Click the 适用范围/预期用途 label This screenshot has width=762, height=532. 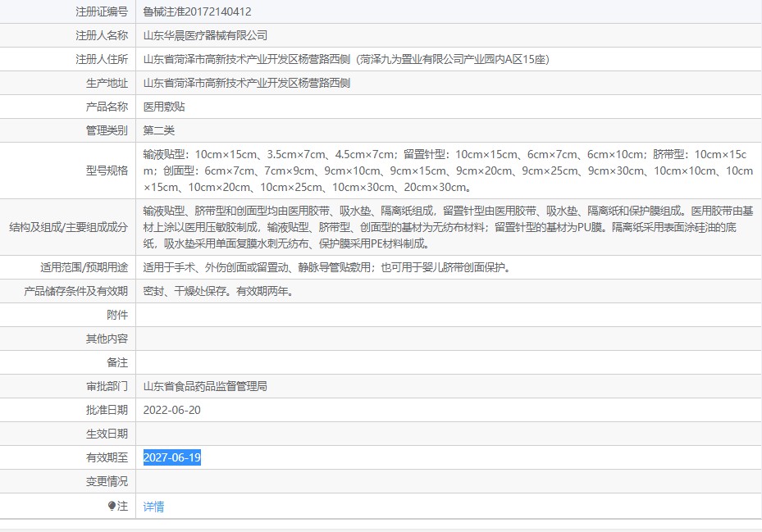coord(84,267)
